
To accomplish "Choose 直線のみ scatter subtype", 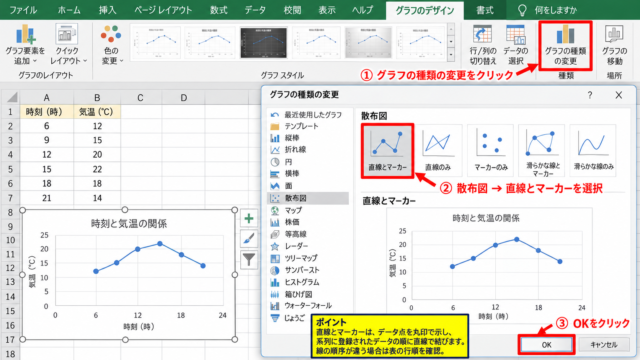I will click(x=438, y=151).
